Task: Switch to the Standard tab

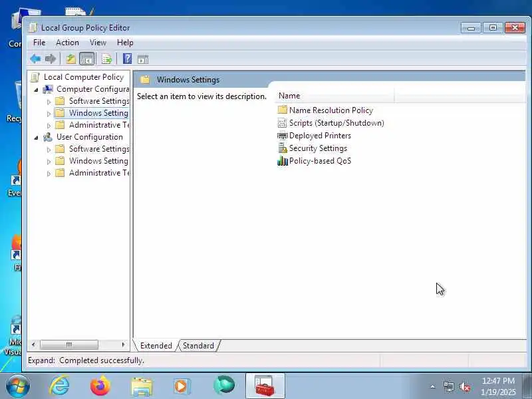Action: pyautogui.click(x=198, y=345)
